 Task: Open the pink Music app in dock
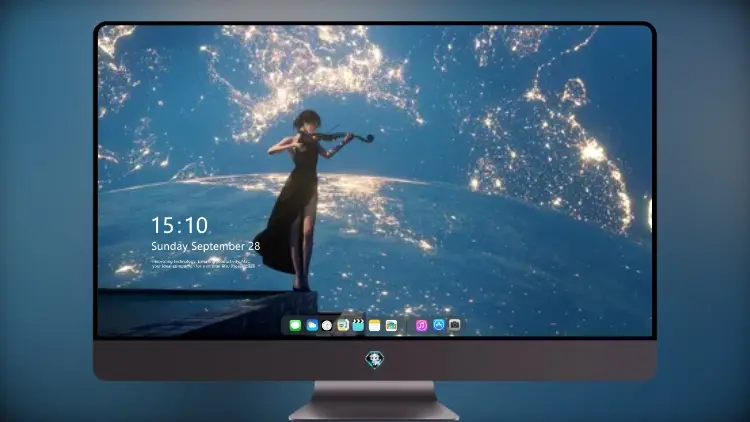(x=421, y=326)
